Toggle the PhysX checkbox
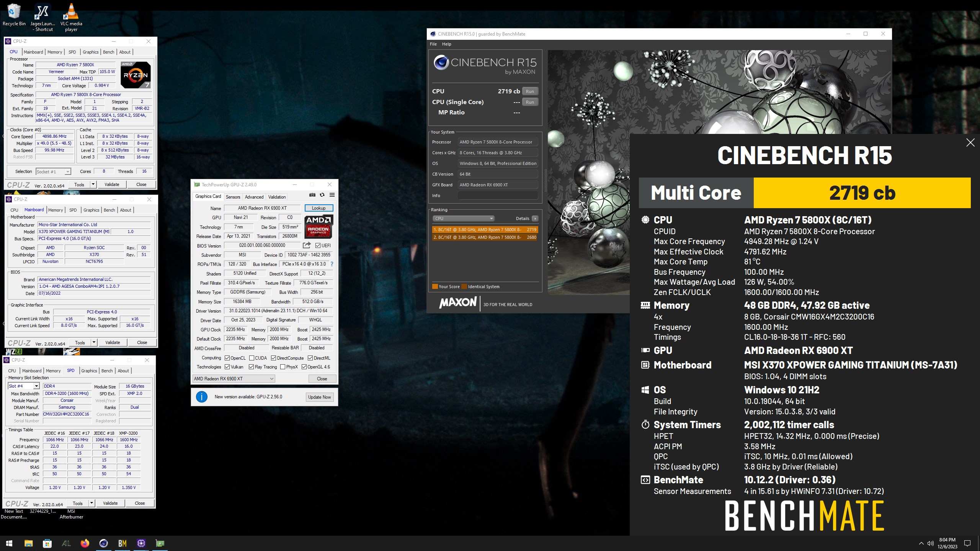The image size is (980, 551). point(283,367)
